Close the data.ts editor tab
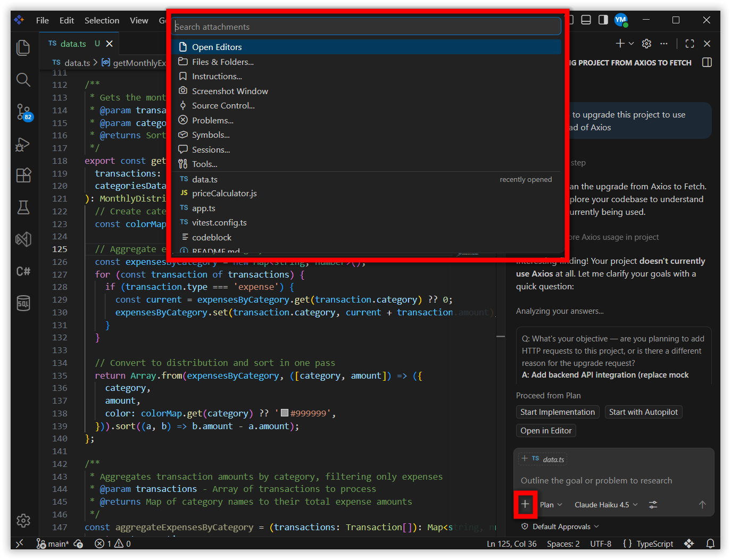 (109, 44)
